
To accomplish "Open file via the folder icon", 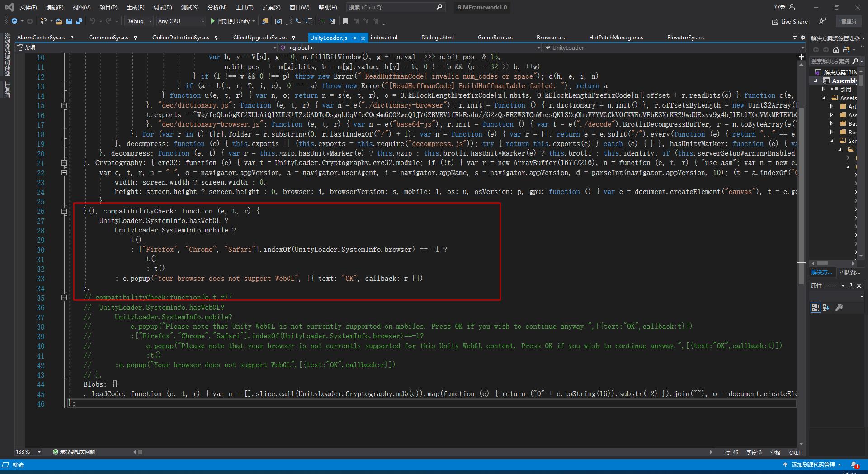I will tap(59, 21).
